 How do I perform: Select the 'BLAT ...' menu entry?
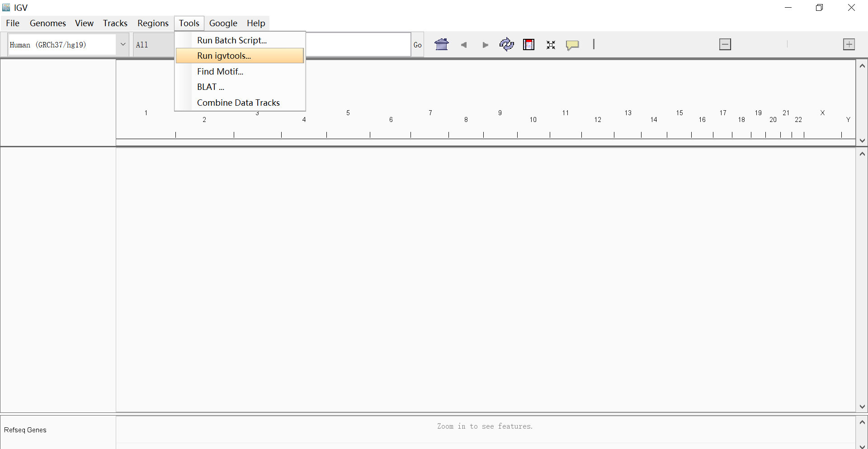pos(210,86)
